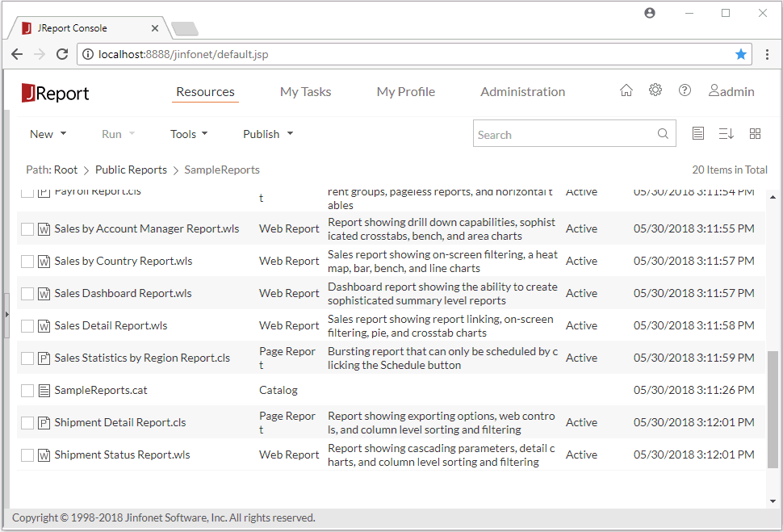Click the admin user icon
Image resolution: width=783 pixels, height=532 pixels.
click(x=714, y=90)
